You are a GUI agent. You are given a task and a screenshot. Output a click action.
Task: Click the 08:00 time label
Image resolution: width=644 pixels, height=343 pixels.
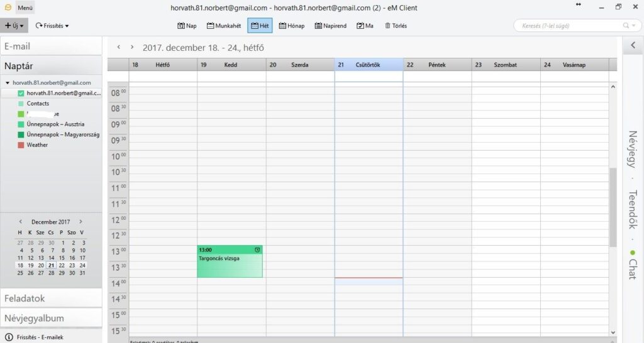click(119, 93)
